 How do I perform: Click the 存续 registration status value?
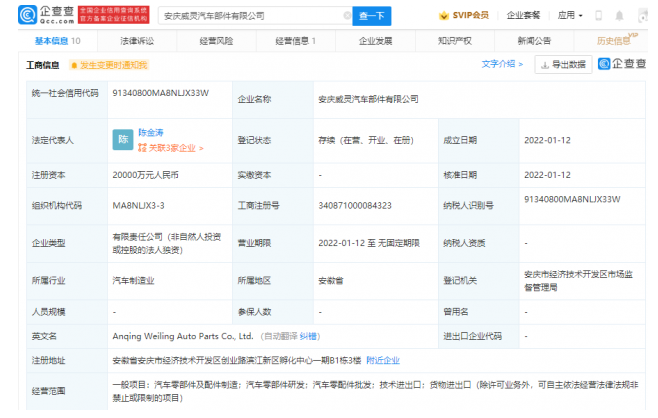366,140
